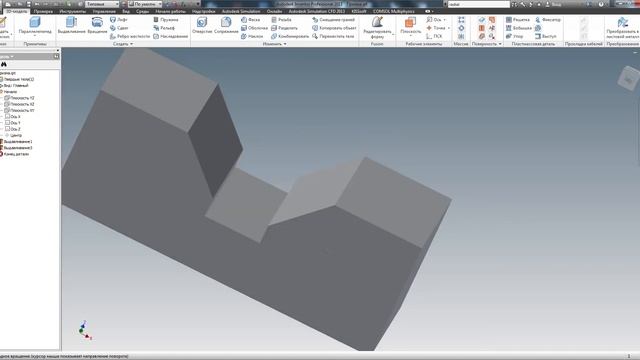Start the Вращение revolve tool
The image size is (640, 360).
(97, 25)
